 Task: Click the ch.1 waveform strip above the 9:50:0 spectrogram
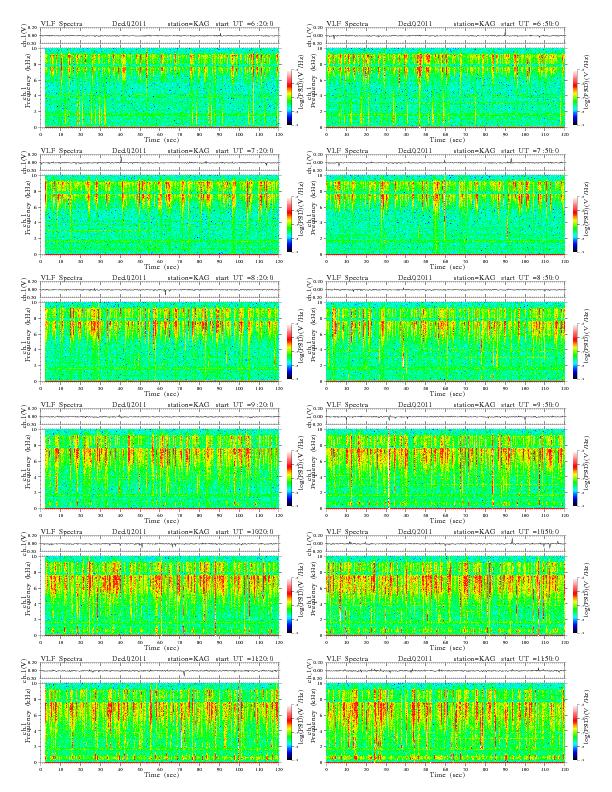(445, 417)
